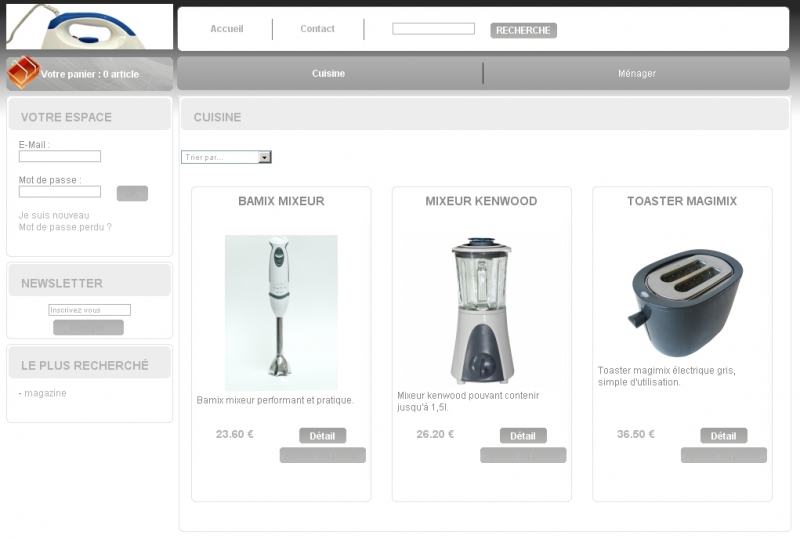
Task: Add Toaster Magimix to the cart
Action: (723, 455)
